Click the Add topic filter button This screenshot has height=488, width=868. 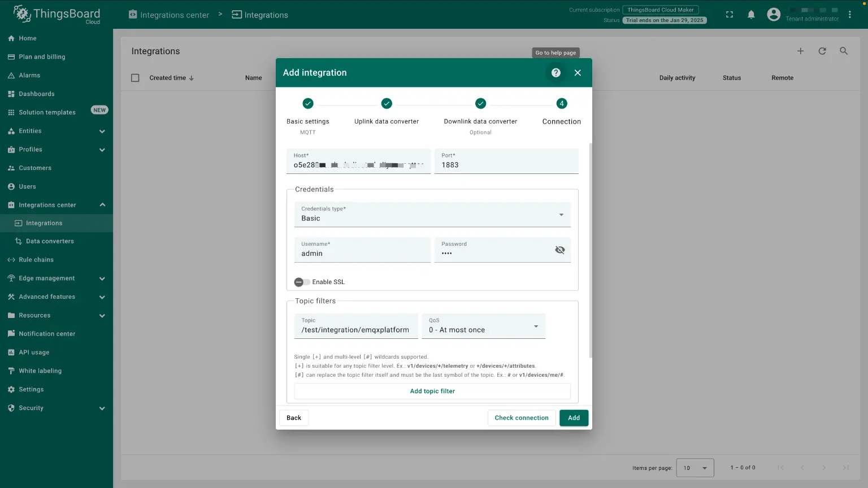coord(432,391)
